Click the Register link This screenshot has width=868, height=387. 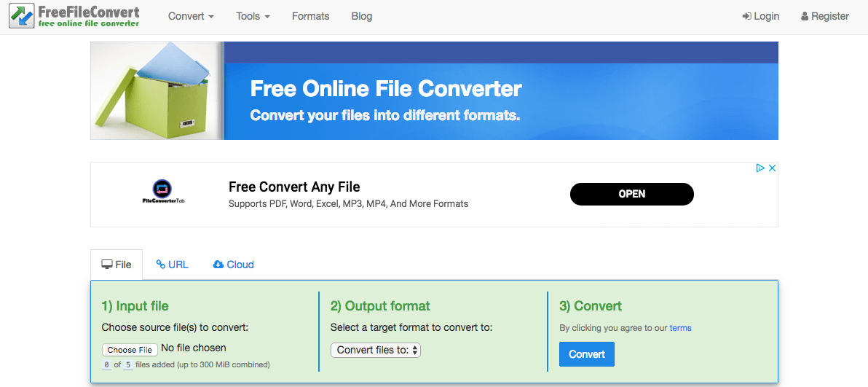[825, 16]
